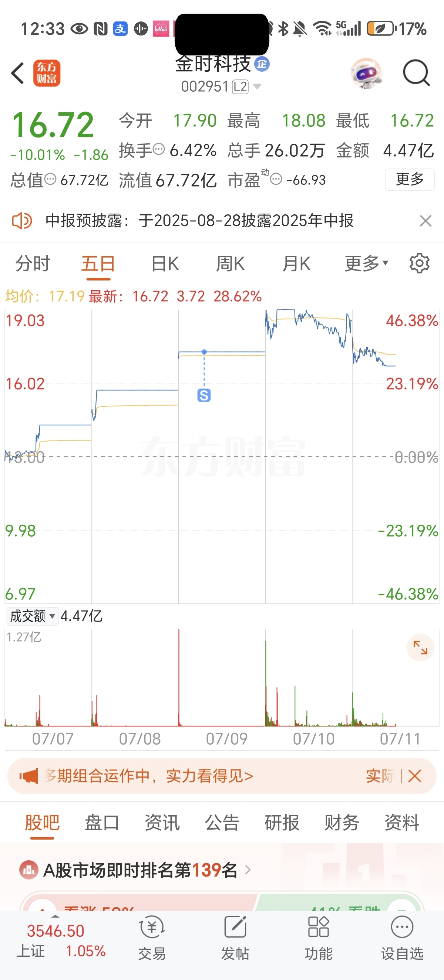Open the 更多 chart period dropdown

[366, 263]
